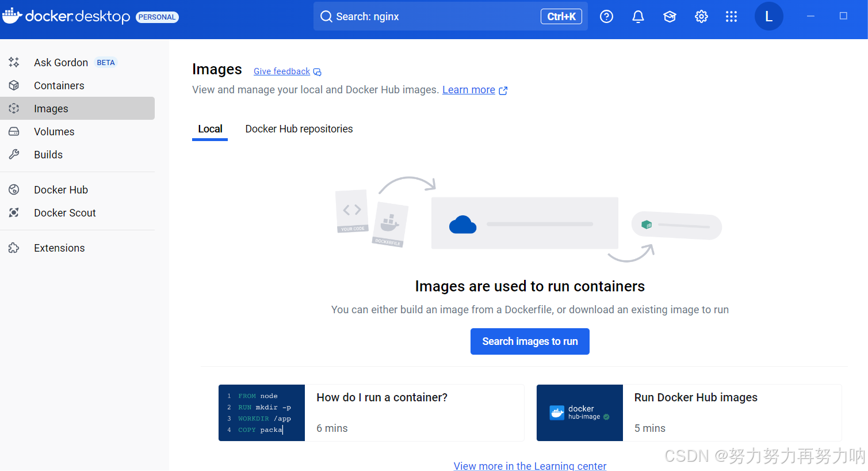Image resolution: width=868 pixels, height=471 pixels.
Task: Minimize the Docker Desktop window
Action: pos(810,16)
